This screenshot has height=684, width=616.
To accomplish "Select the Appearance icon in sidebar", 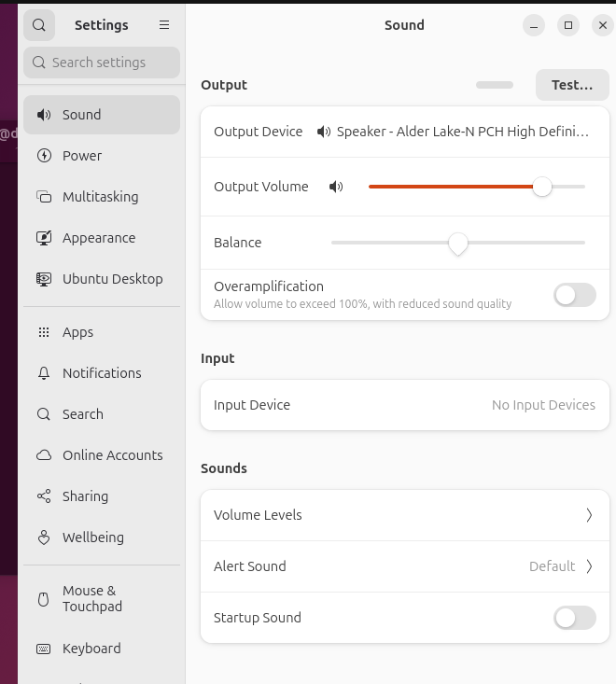I will pyautogui.click(x=44, y=238).
